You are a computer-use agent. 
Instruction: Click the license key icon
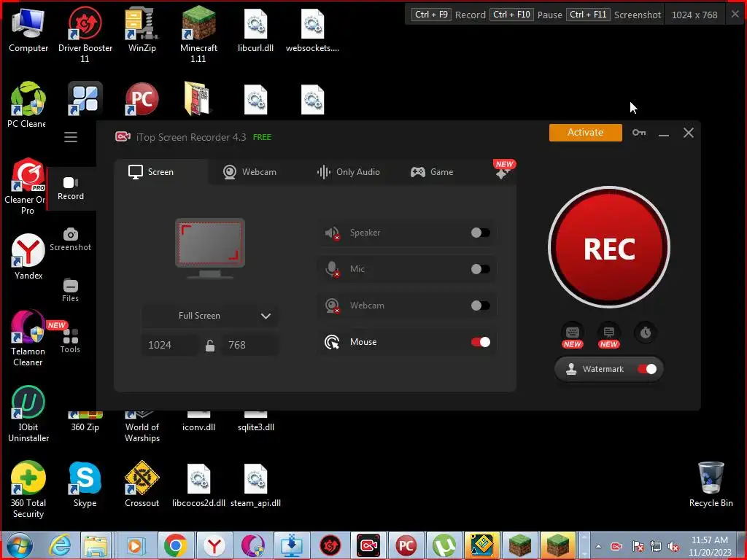pos(639,133)
